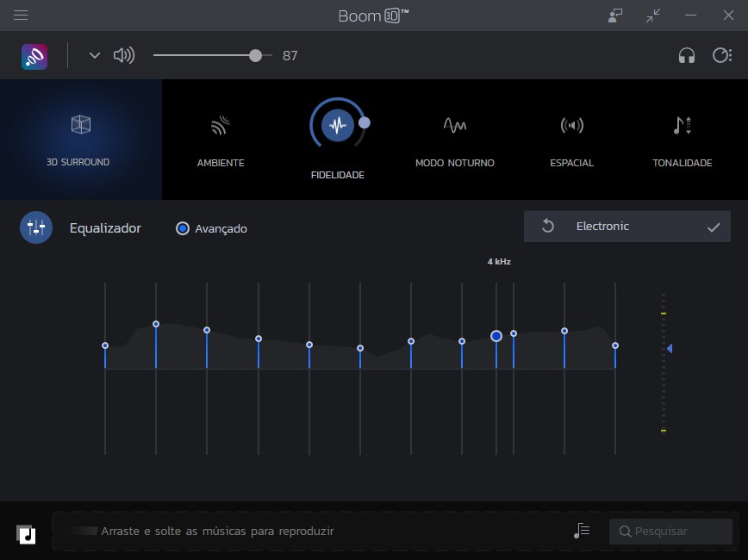Click the Equalizador sliders icon
Image resolution: width=748 pixels, height=560 pixels.
(36, 227)
